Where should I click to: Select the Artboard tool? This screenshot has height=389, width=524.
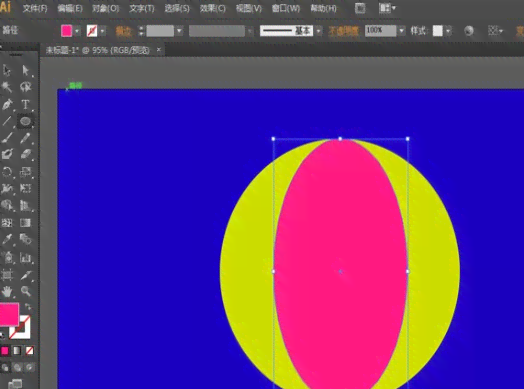point(7,275)
